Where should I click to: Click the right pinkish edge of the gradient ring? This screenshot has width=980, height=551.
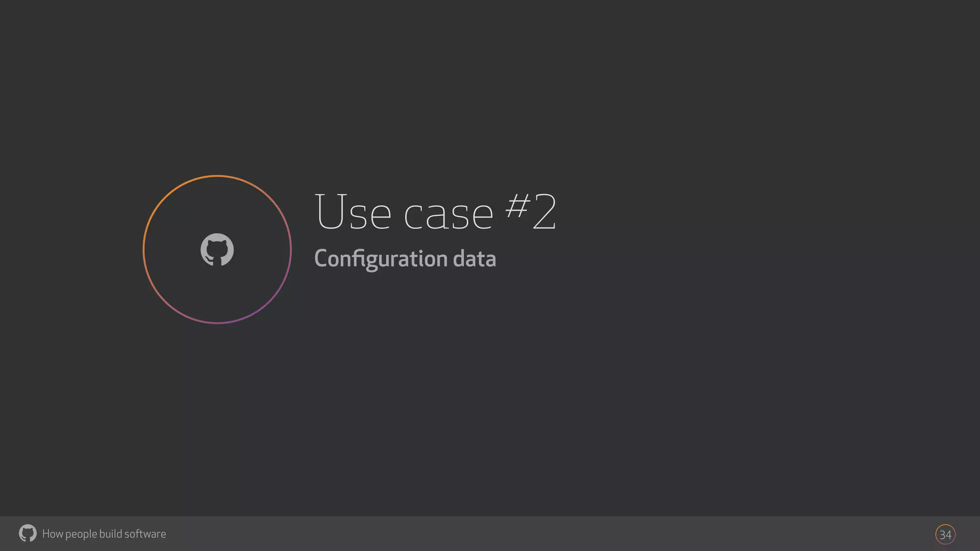coord(290,249)
